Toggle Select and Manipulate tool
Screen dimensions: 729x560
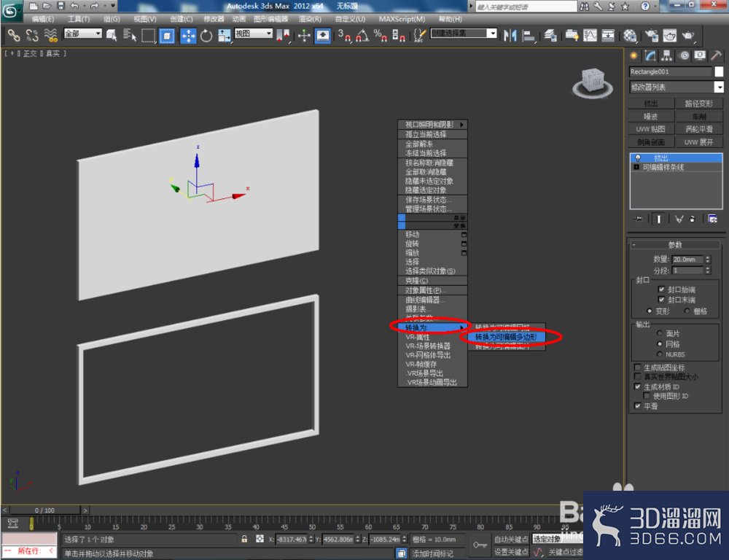(304, 35)
